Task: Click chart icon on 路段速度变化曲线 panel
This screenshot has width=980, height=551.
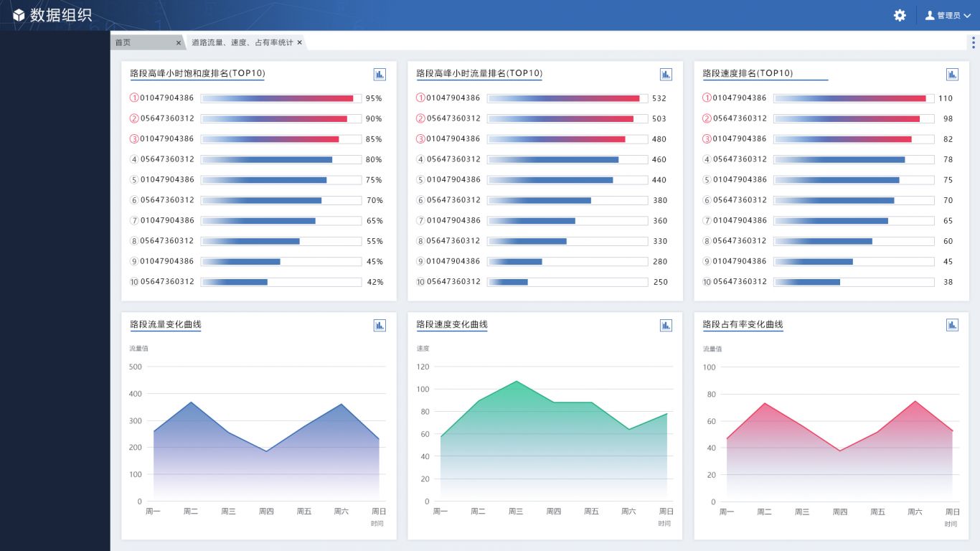Action: pyautogui.click(x=666, y=325)
